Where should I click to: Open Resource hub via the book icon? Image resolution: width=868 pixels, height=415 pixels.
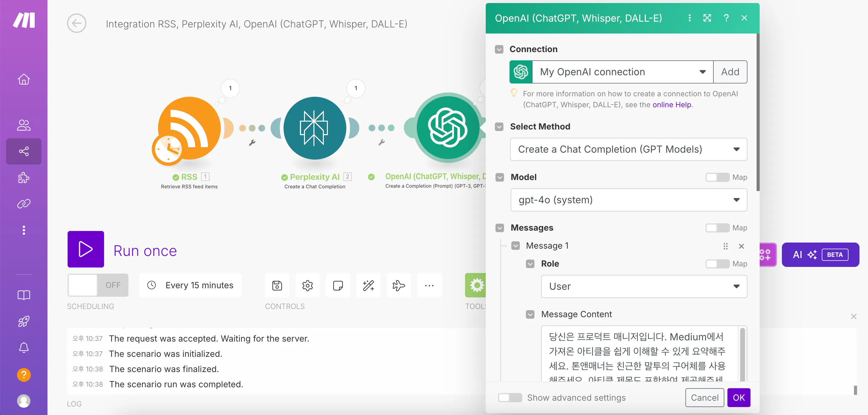[x=24, y=295]
